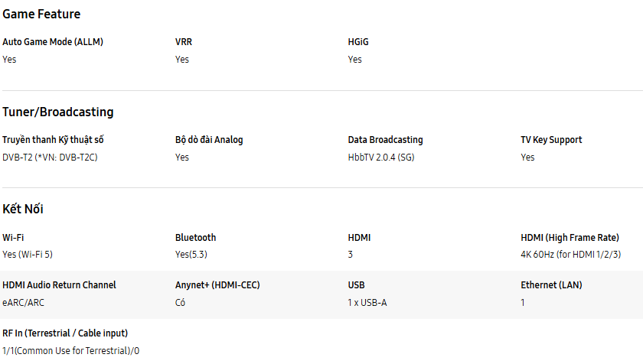The height and width of the screenshot is (364, 643).
Task: Click the Bộ dò đài Analog label
Action: tap(209, 140)
